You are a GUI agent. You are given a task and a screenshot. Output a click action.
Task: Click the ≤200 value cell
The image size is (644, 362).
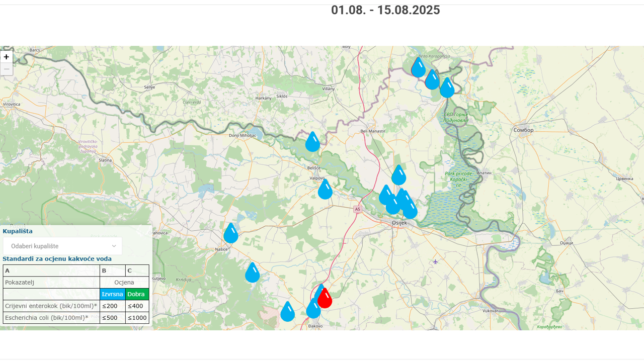[x=112, y=306]
